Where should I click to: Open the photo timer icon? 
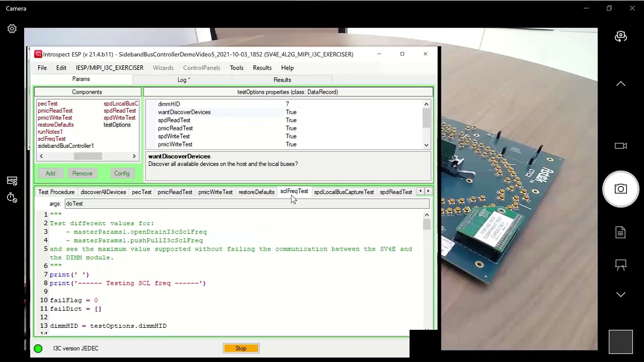pos(12,198)
